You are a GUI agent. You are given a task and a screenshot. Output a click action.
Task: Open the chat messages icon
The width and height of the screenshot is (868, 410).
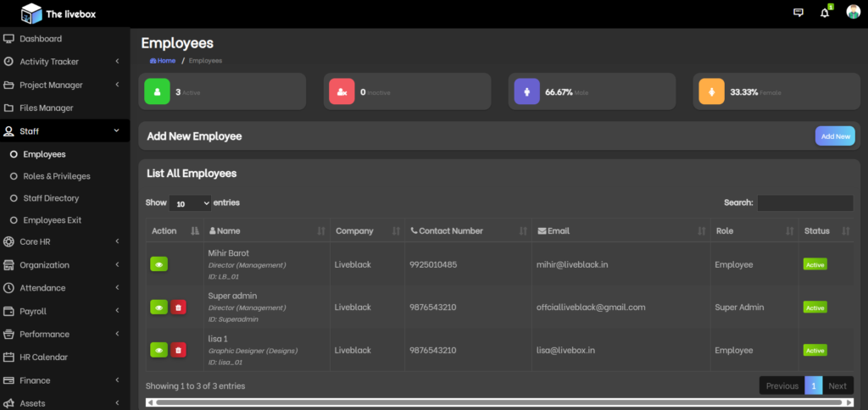[x=798, y=13]
